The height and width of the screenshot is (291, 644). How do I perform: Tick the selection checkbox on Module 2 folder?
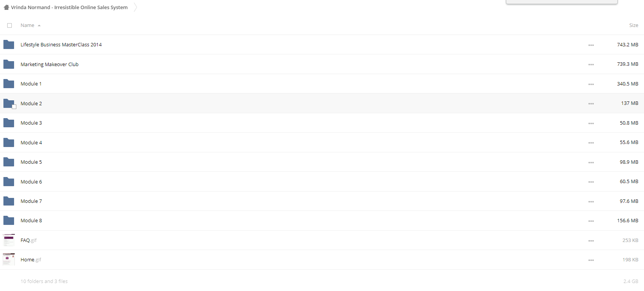pos(14,107)
